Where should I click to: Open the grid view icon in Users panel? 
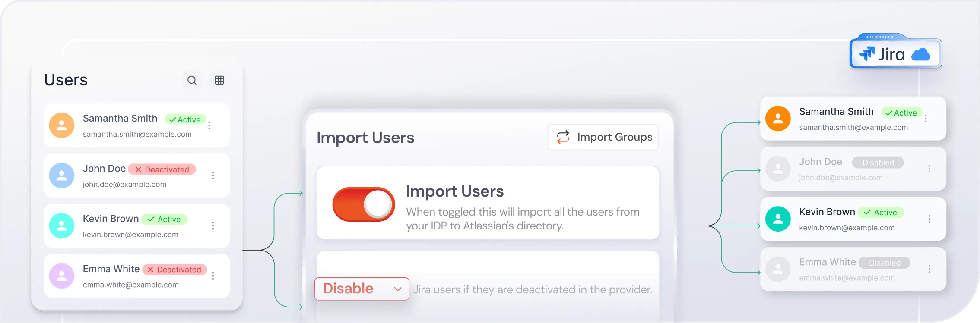(x=219, y=80)
